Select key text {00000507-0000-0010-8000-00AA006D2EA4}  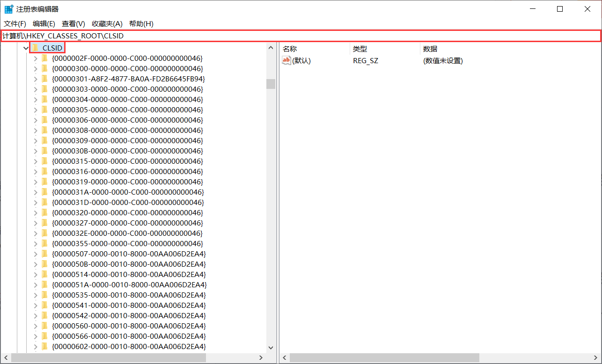tap(129, 254)
